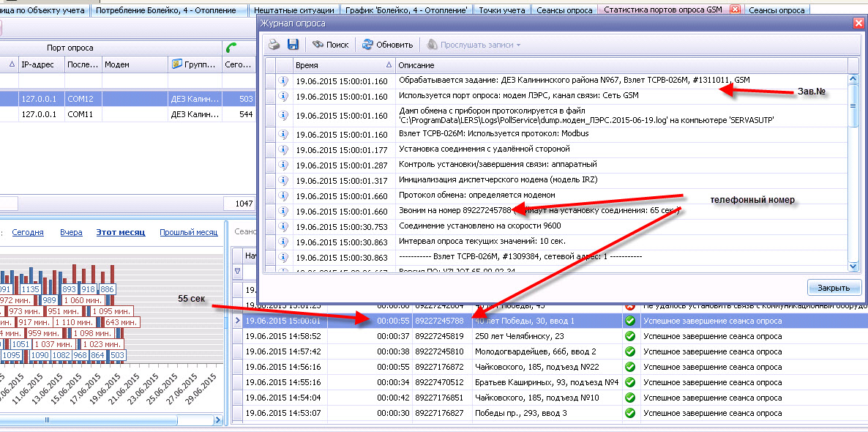The width and height of the screenshot is (868, 432).
Task: Click the Модем column header
Action: 135,64
